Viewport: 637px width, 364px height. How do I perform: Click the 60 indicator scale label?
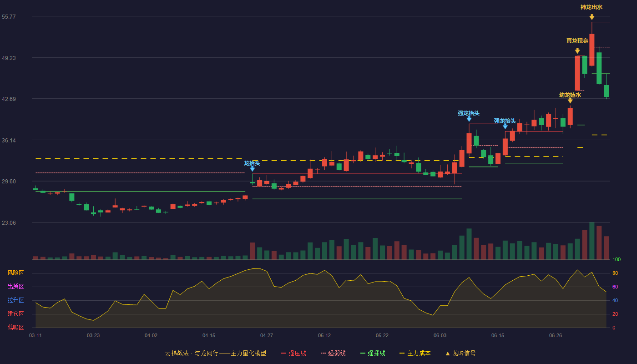pos(615,287)
